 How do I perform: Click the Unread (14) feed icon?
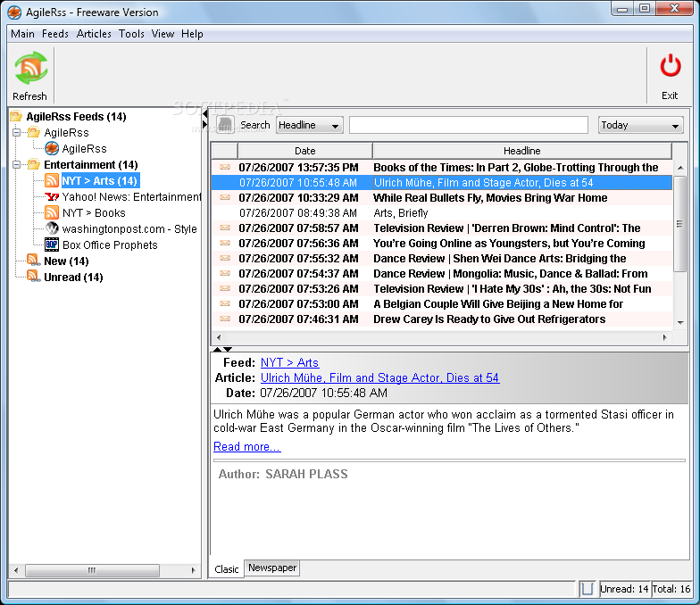[x=34, y=277]
